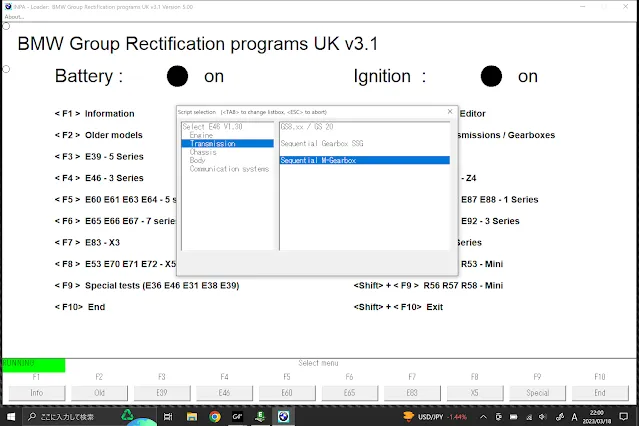The width and height of the screenshot is (639, 426).
Task: Click the F8 X5 button
Action: tap(474, 393)
